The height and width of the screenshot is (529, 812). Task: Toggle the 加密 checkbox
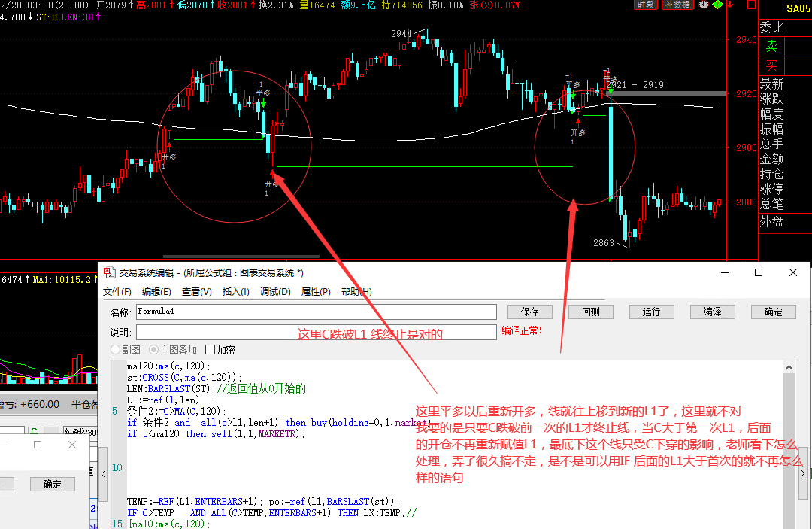click(210, 350)
